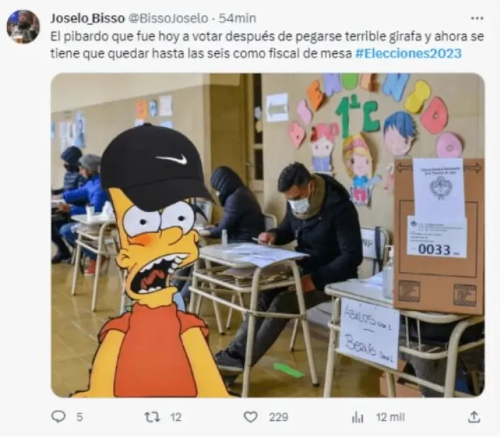Select the 12 mil views count
The height and width of the screenshot is (438, 504).
point(390,417)
